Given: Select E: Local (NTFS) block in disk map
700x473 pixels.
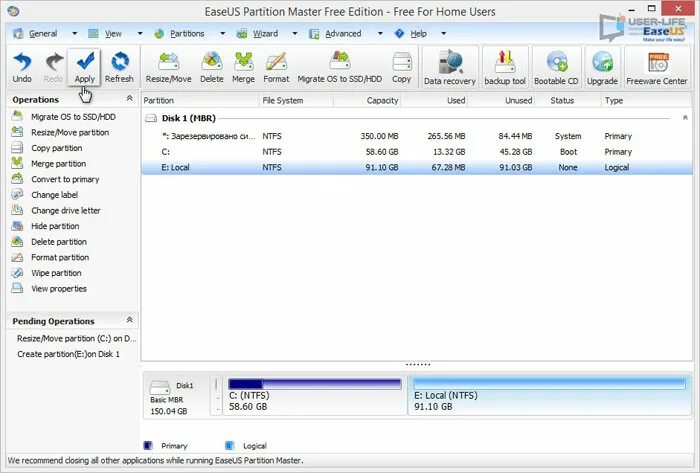Looking at the screenshot, I should click(x=550, y=395).
